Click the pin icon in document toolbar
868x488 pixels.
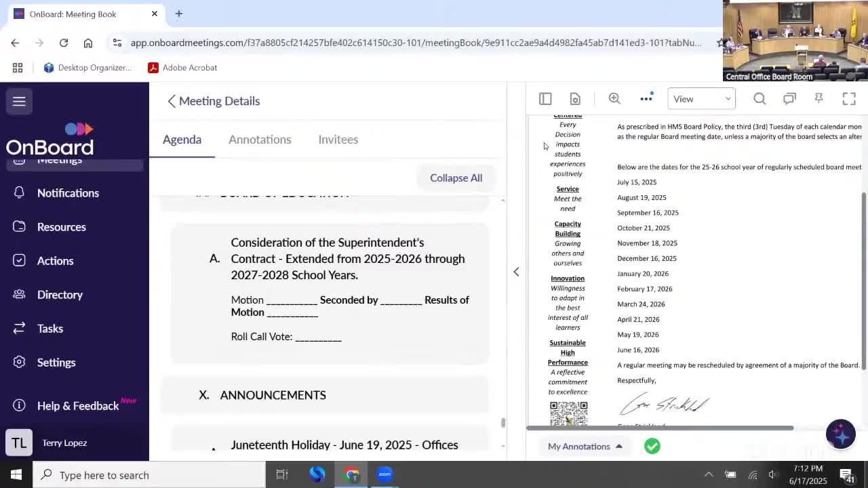click(819, 99)
